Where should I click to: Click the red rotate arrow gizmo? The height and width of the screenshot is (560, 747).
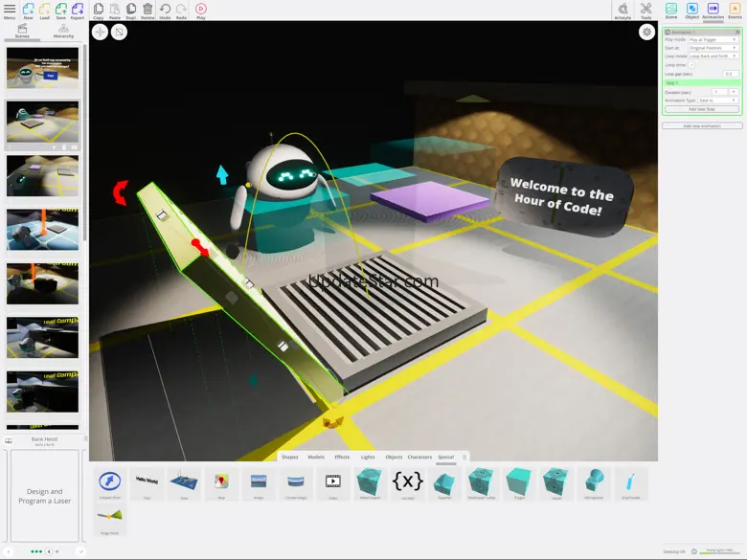click(x=121, y=192)
